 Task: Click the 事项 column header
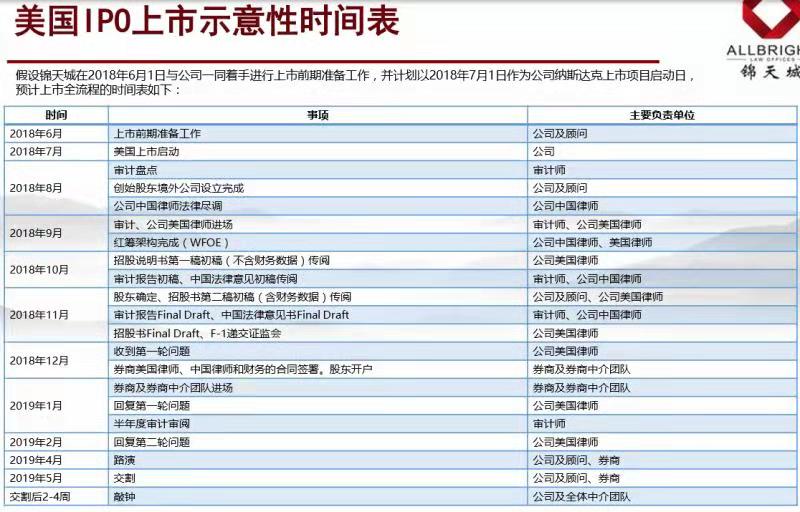click(318, 116)
